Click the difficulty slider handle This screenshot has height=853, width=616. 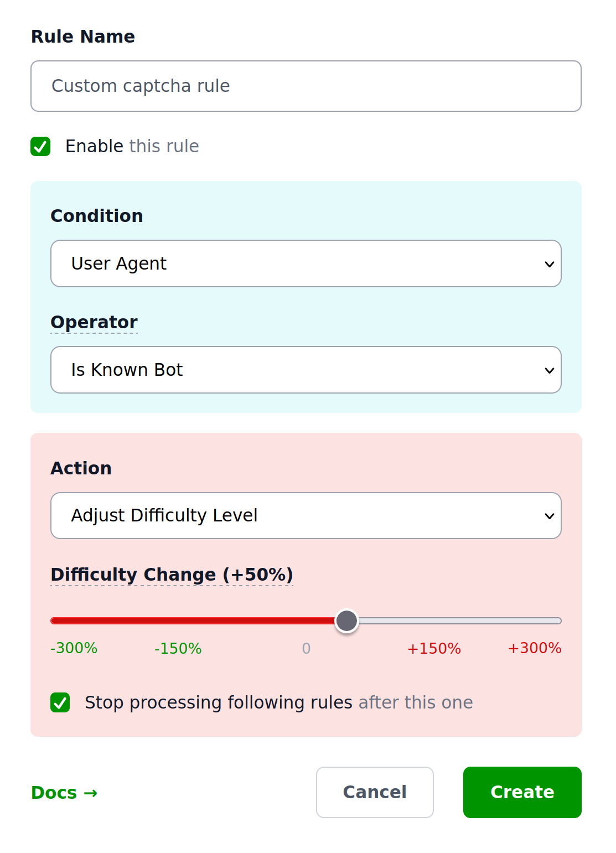tap(346, 621)
